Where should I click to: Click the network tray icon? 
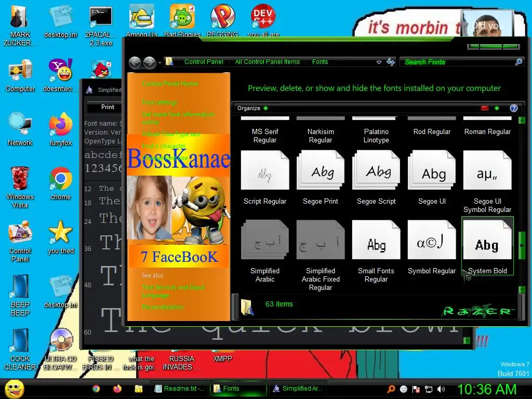pos(429,389)
